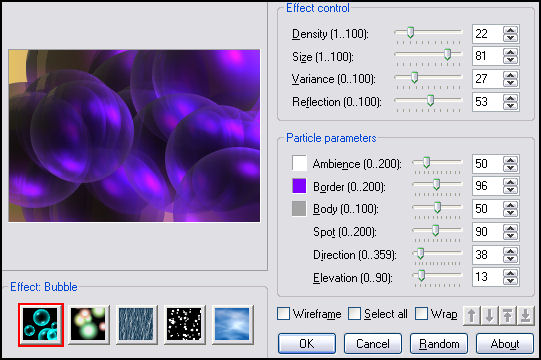
Task: Enable the Wireframe checkbox
Action: 283,314
